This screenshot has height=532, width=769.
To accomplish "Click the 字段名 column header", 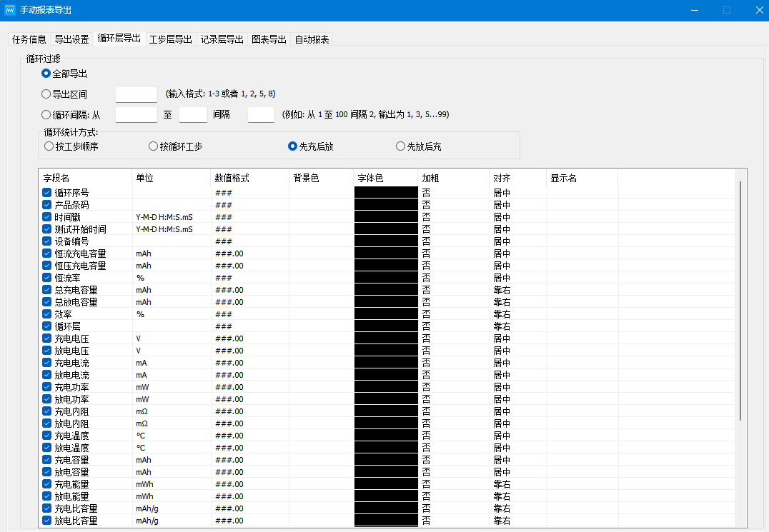I will [x=85, y=178].
